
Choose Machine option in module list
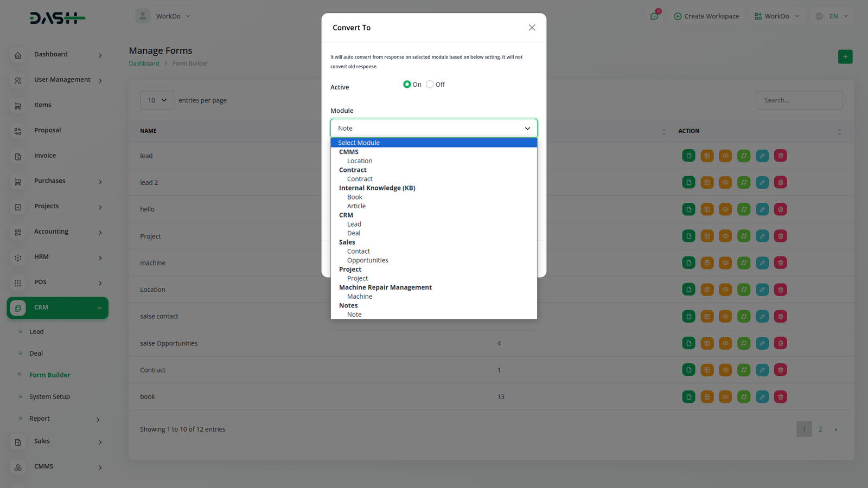359,297
